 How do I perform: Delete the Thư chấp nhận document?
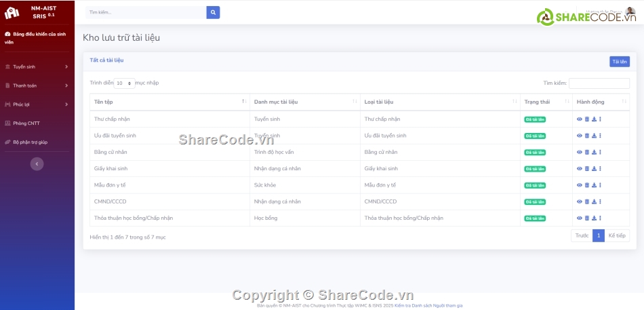pos(587,119)
